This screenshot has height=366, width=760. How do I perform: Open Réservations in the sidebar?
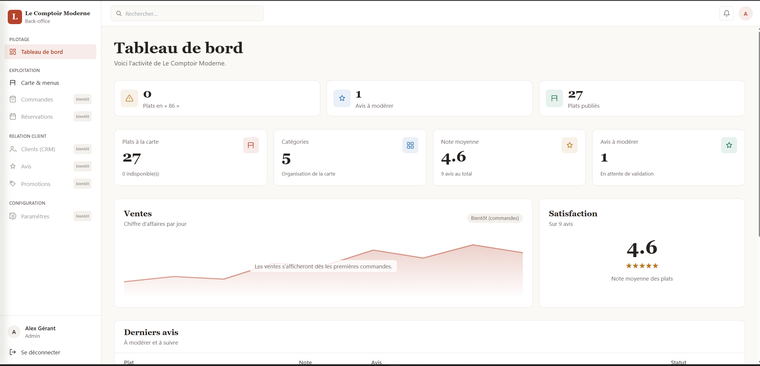pyautogui.click(x=50, y=116)
